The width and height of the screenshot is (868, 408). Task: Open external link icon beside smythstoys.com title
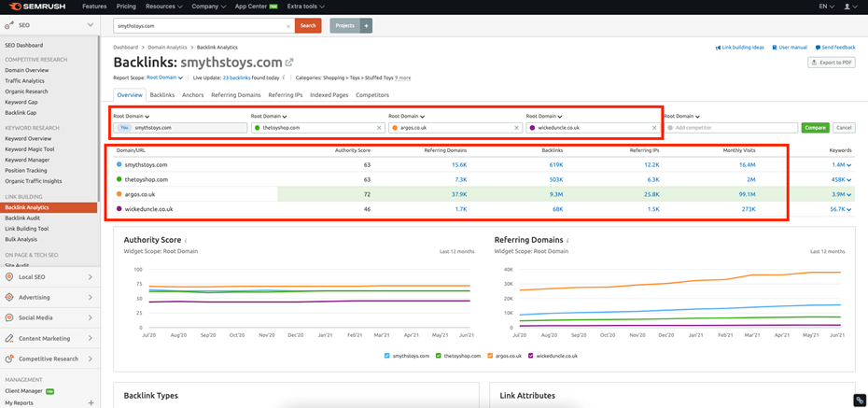click(289, 63)
